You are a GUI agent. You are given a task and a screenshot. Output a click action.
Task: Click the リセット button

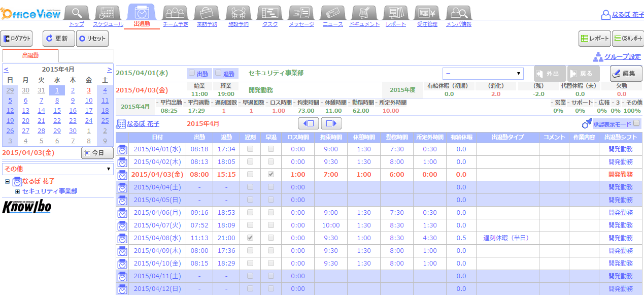(x=92, y=39)
